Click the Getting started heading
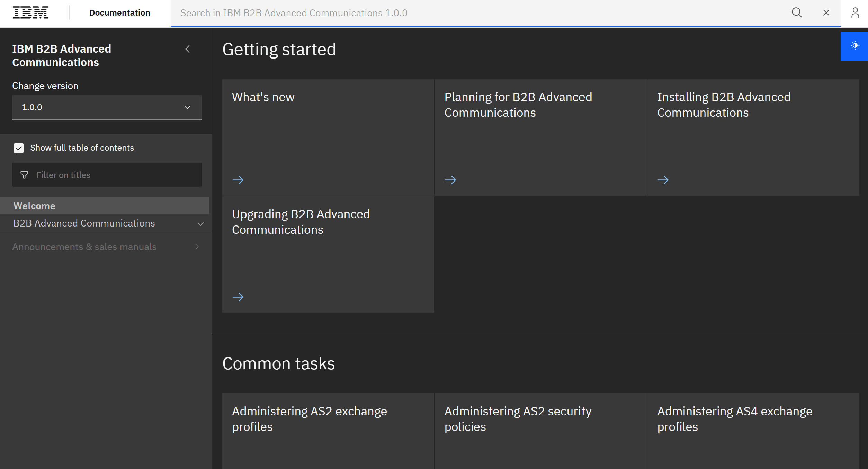The height and width of the screenshot is (469, 868). click(x=279, y=49)
